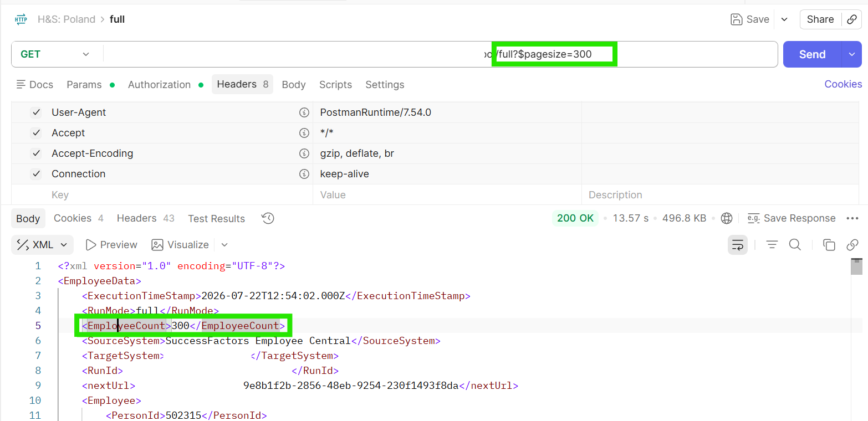Open the XML format dropdown
Image resolution: width=868 pixels, height=421 pixels.
pos(42,245)
